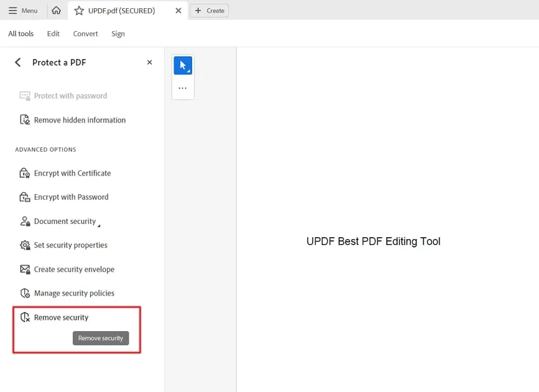Image resolution: width=539 pixels, height=392 pixels.
Task: Open the Sign menu
Action: [x=118, y=34]
